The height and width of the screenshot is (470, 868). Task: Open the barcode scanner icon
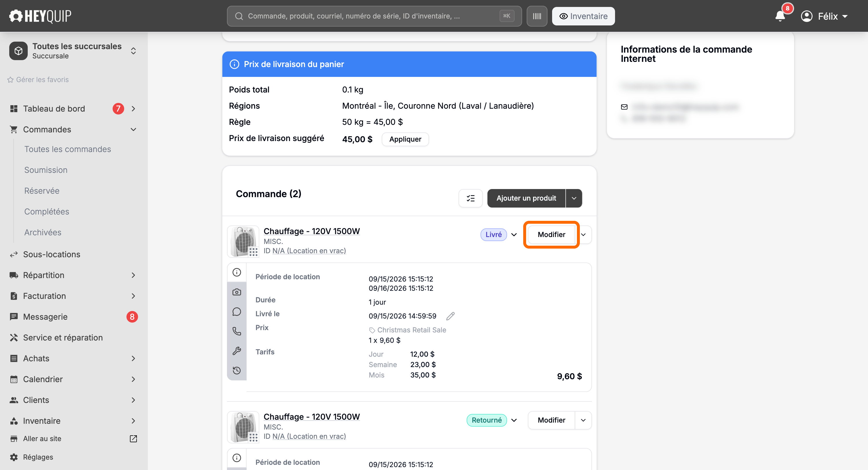[x=537, y=16]
